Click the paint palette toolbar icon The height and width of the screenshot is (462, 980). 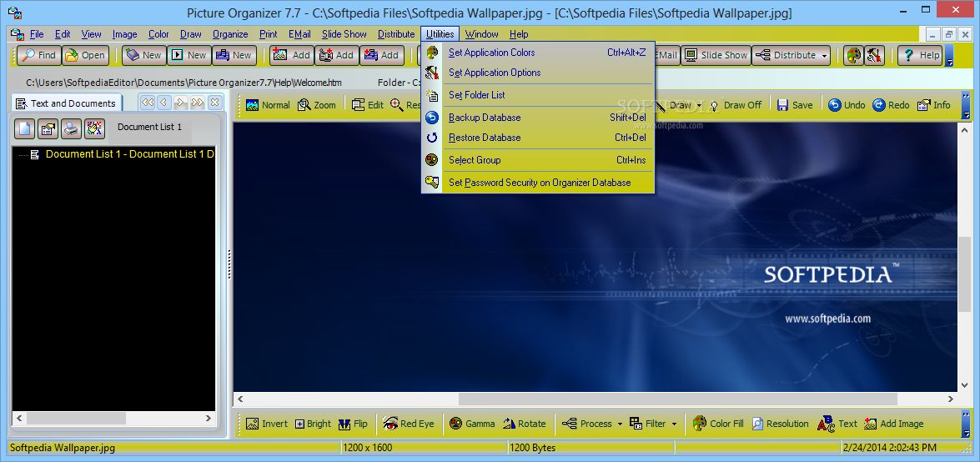[852, 55]
